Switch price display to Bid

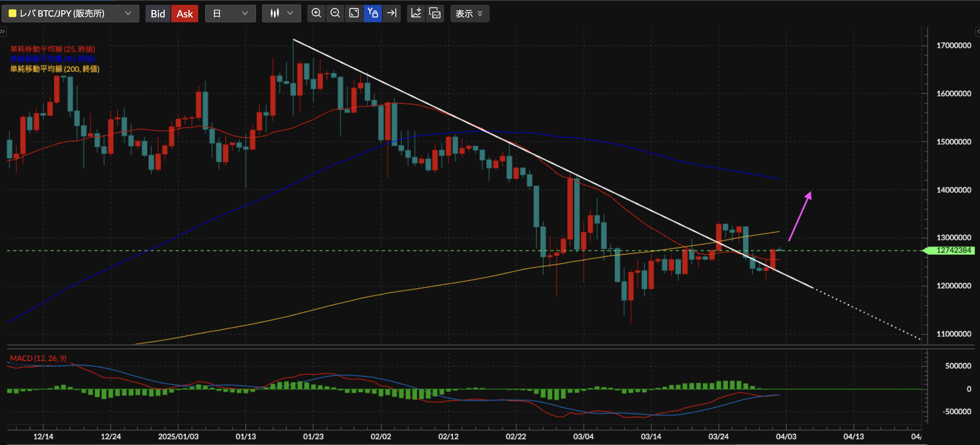[158, 13]
